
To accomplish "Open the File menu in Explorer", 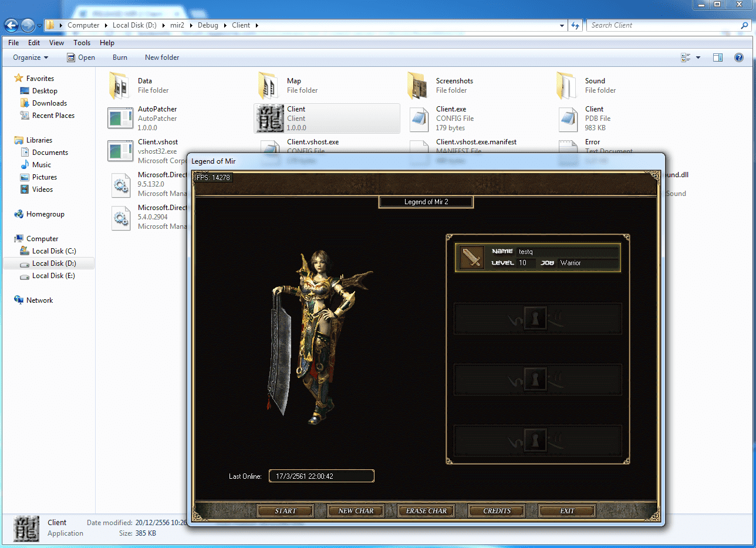I will (14, 43).
